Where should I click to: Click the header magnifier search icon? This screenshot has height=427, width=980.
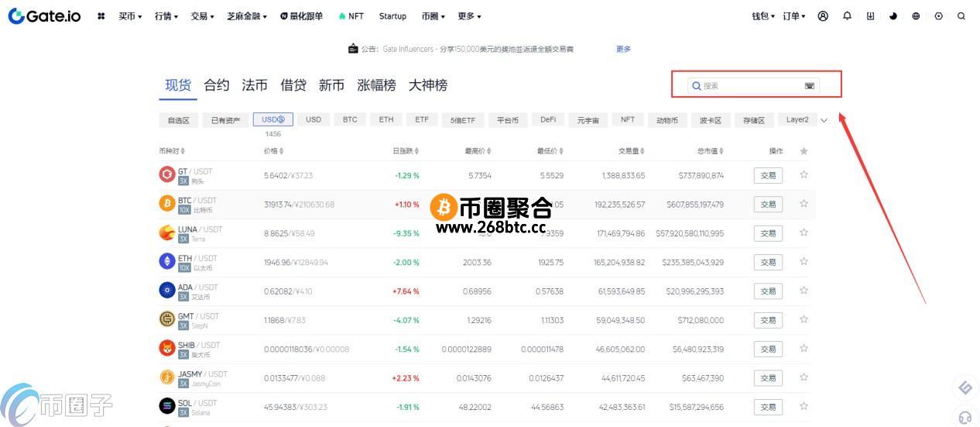[961, 15]
